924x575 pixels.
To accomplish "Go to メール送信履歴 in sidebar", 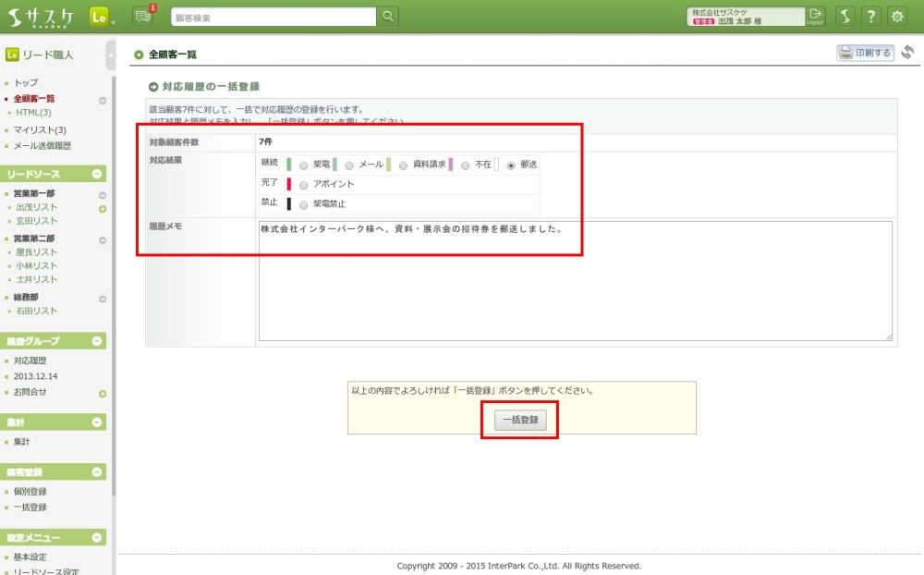I will click(43, 146).
